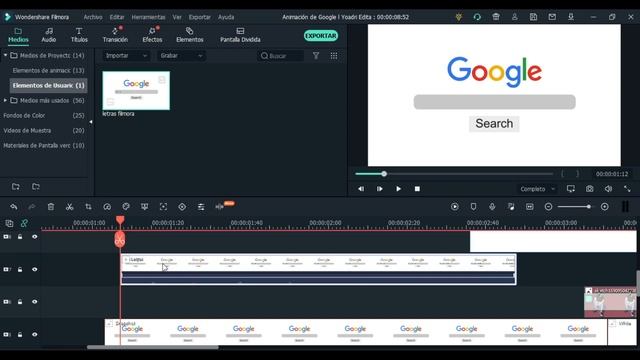The width and height of the screenshot is (640, 360).
Task: Open the Color palette tool
Action: click(126, 207)
